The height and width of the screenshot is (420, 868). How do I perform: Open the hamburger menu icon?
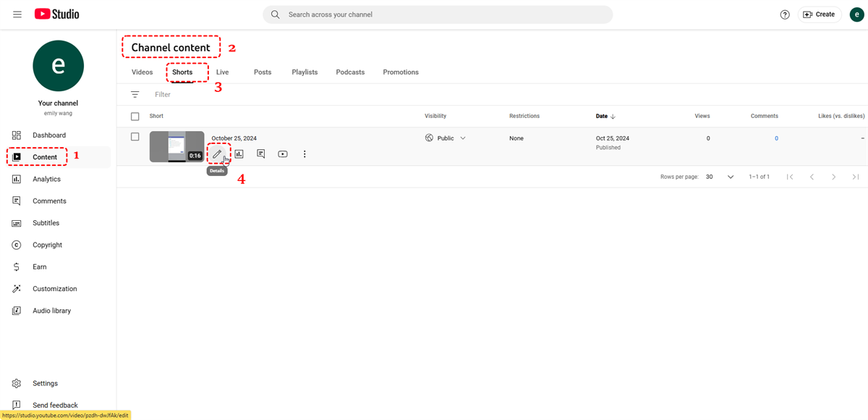17,14
